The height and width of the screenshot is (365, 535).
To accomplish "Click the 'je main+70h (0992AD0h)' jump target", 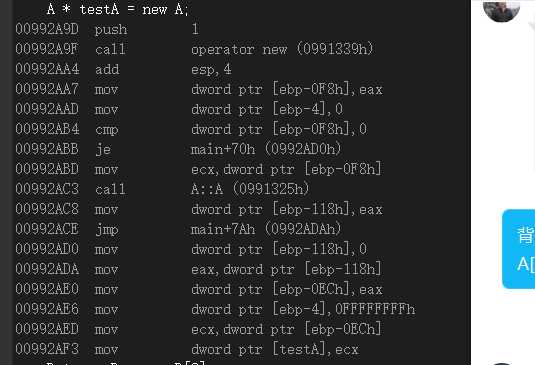I will coord(266,149).
